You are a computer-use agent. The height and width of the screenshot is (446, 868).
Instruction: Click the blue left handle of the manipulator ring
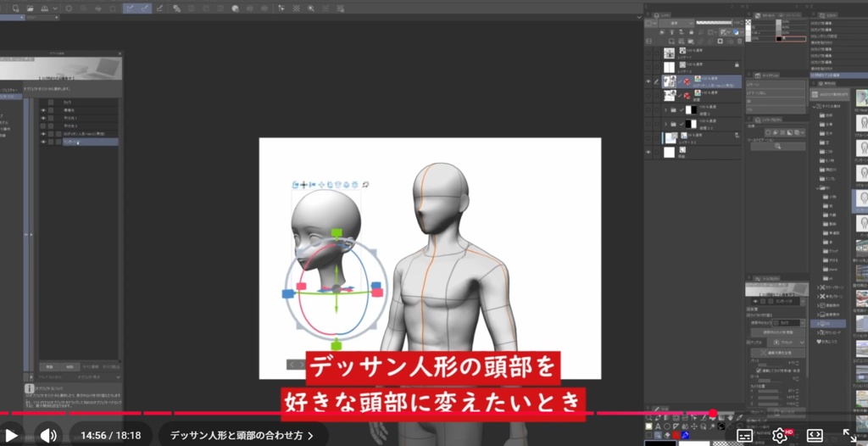[287, 293]
